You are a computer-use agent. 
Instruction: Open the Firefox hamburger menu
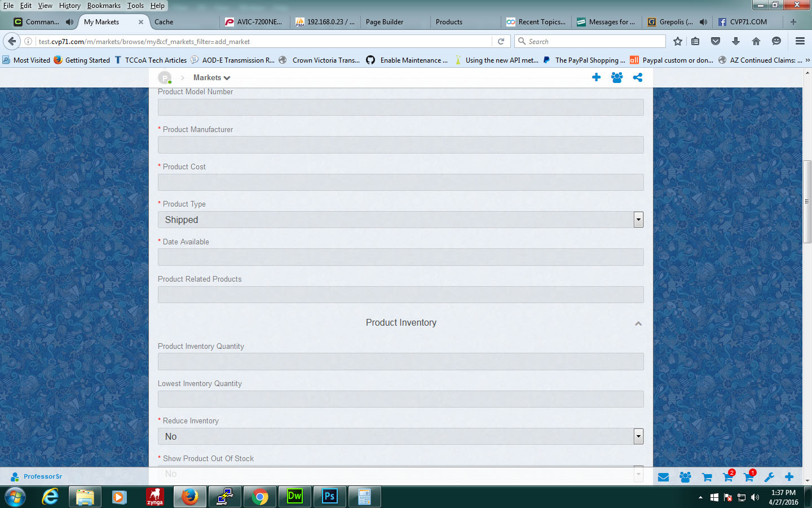pyautogui.click(x=800, y=41)
